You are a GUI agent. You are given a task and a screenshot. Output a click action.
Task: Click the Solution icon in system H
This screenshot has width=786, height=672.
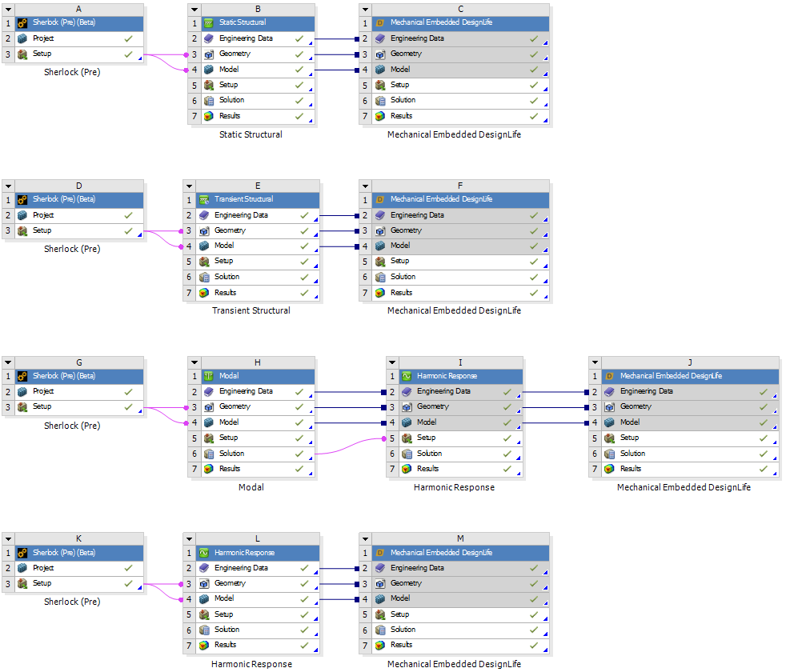click(x=209, y=454)
